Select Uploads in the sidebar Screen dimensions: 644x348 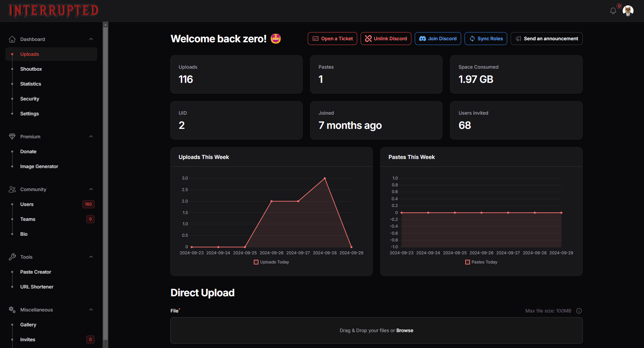51,54
